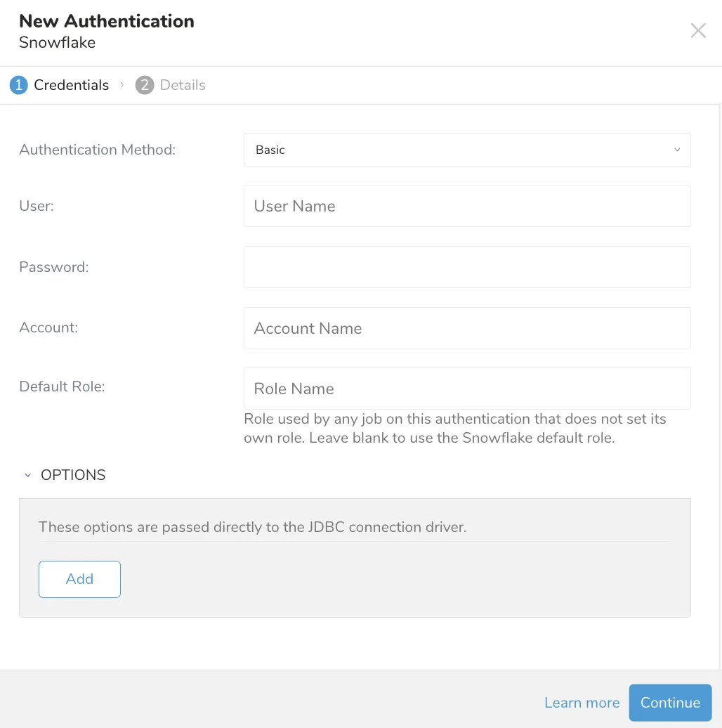Click the New Authentication title
The image size is (722, 728).
pyautogui.click(x=106, y=21)
